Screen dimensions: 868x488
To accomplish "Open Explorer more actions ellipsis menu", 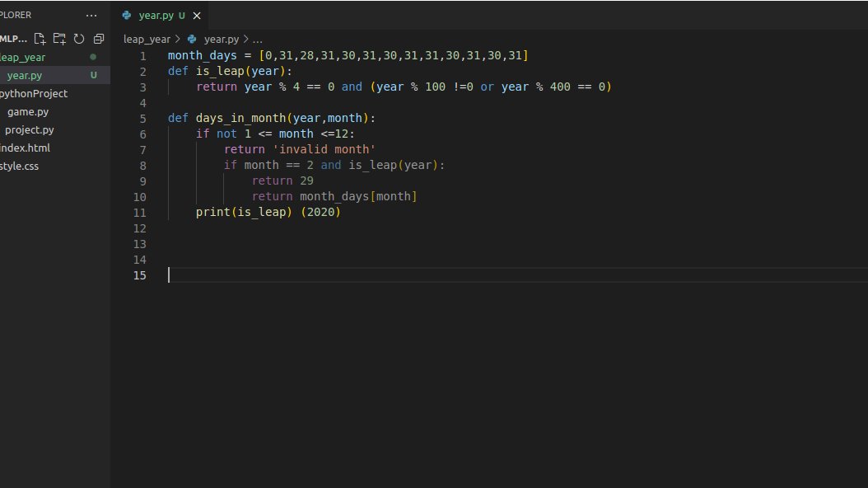I will pos(91,16).
